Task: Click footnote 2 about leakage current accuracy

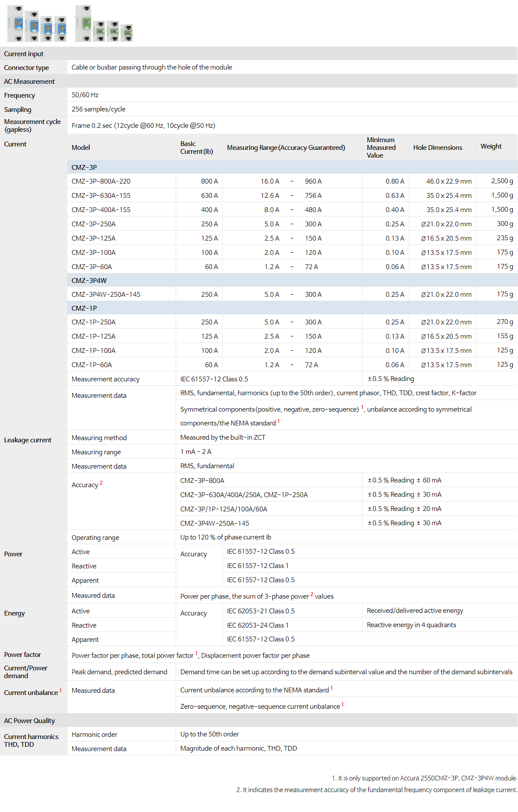Action: [x=376, y=790]
